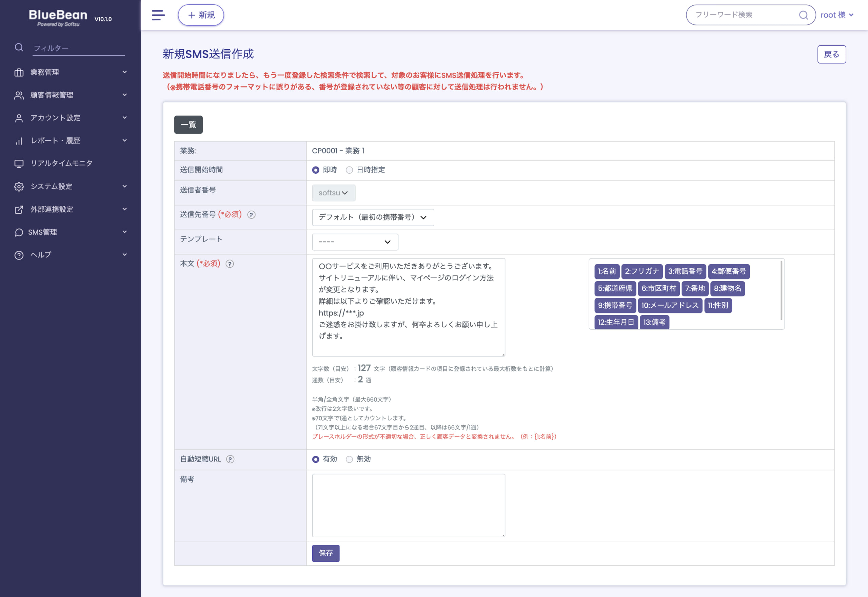Viewport: 868px width, 597px height.
Task: Click the sidebar filter search icon
Action: click(x=19, y=47)
